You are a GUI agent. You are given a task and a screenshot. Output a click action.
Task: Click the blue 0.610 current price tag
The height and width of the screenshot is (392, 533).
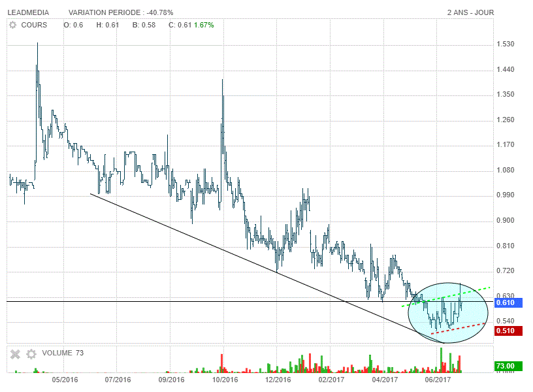[508, 302]
